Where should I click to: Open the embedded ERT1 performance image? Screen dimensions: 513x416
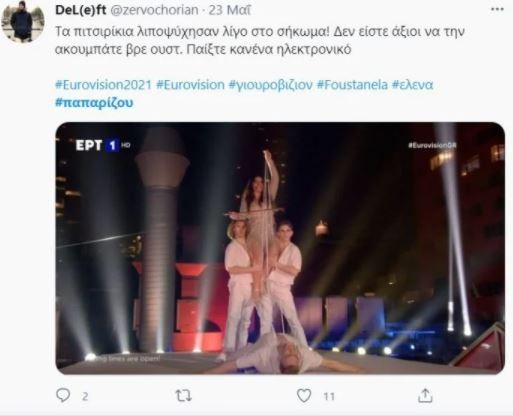click(280, 248)
